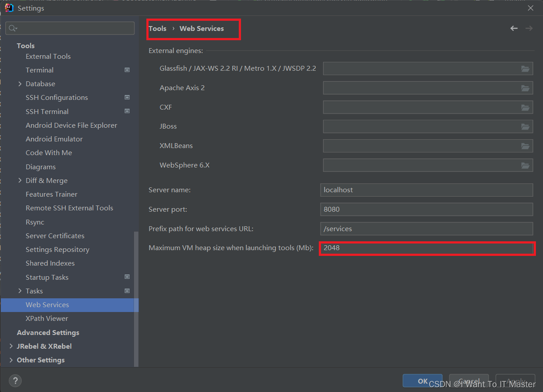The width and height of the screenshot is (543, 392).
Task: Click the forward navigation arrow
Action: pos(529,28)
